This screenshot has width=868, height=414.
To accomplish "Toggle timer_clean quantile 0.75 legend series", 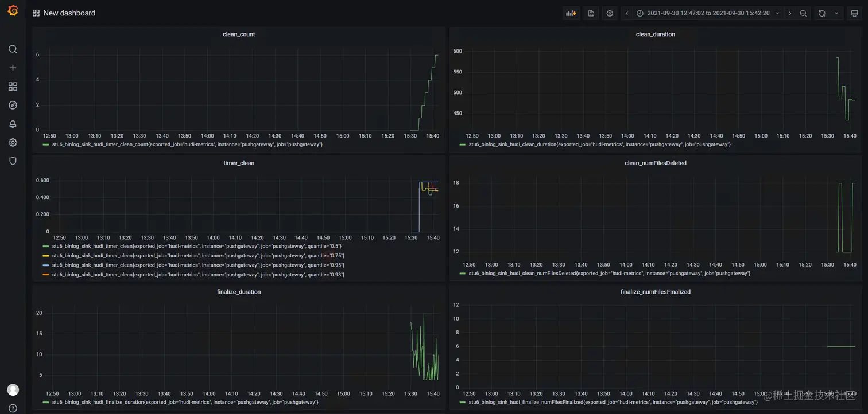I will click(x=198, y=256).
